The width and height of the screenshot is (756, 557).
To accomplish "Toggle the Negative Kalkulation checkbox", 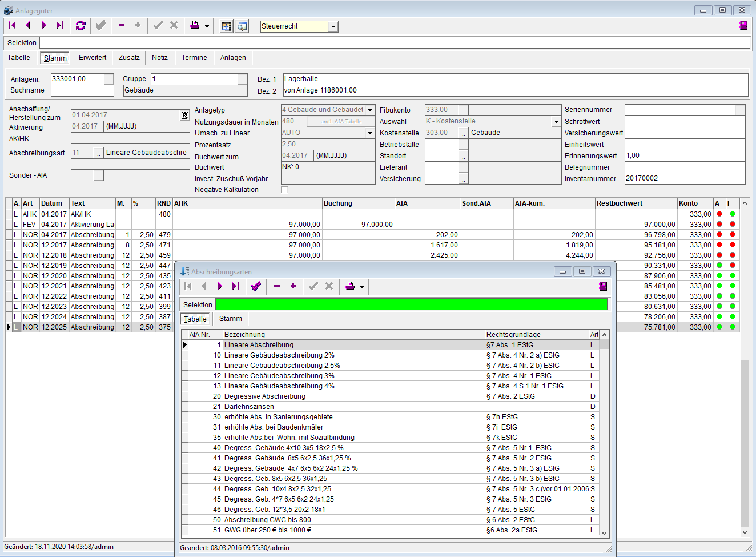I will tap(284, 190).
